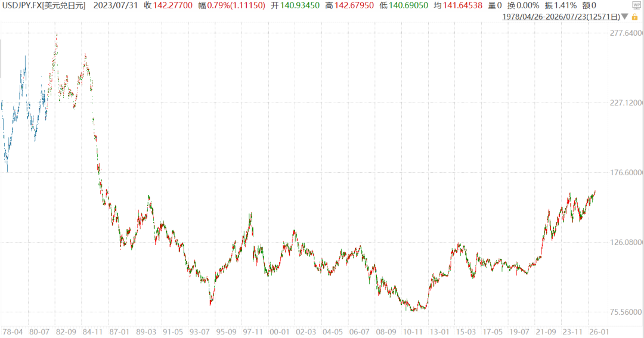Click the 95-09 time axis label
644x338 pixels.
point(227,332)
